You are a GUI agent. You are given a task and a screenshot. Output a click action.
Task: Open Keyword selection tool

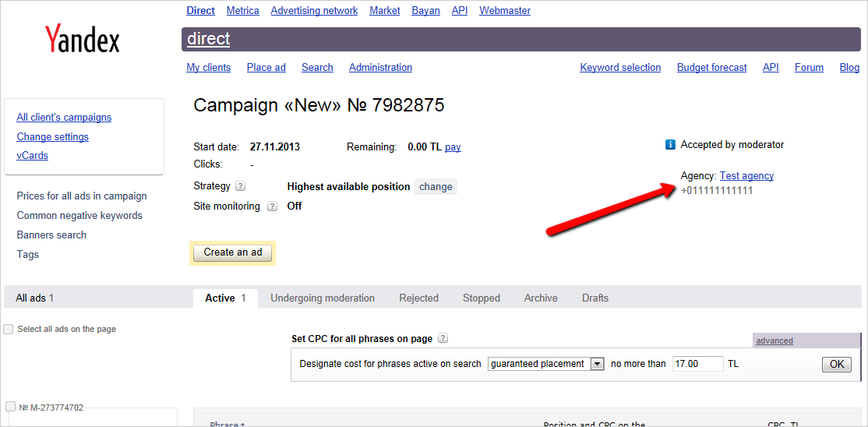(x=620, y=68)
